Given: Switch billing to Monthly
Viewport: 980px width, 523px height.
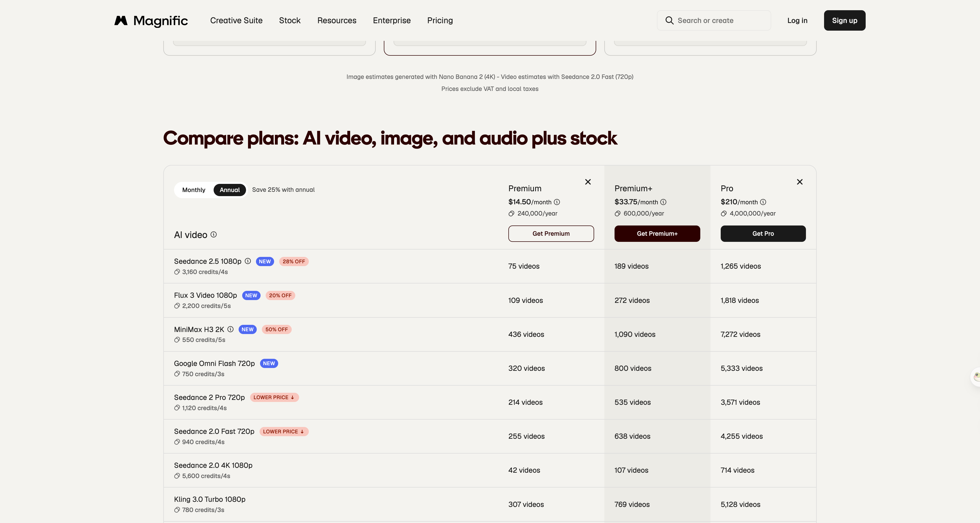Looking at the screenshot, I should tap(194, 190).
